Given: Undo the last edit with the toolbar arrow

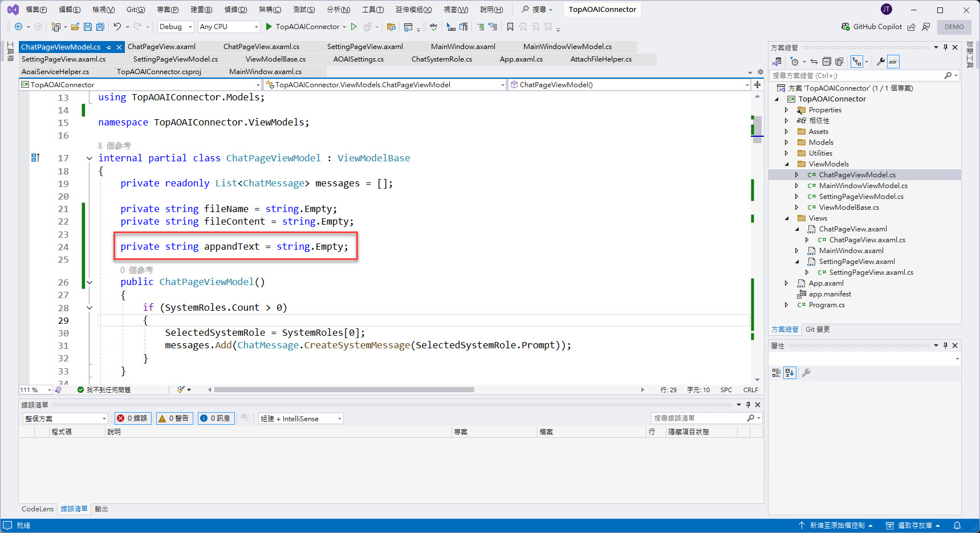Looking at the screenshot, I should (117, 27).
